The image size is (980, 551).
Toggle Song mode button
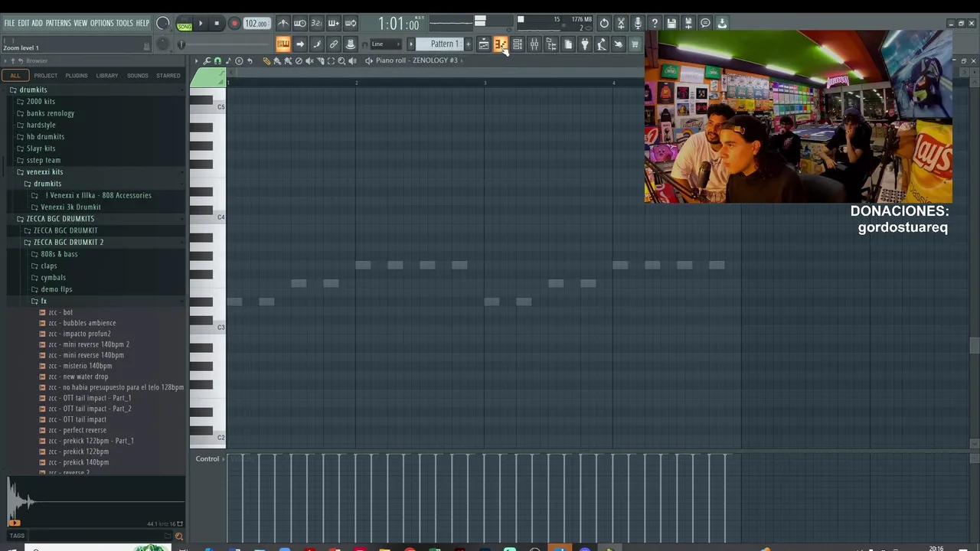185,24
